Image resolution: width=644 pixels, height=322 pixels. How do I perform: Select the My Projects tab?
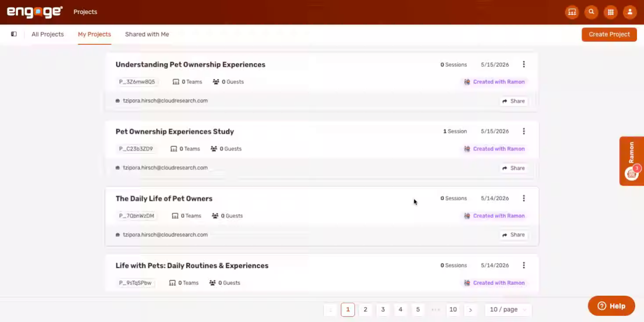click(x=94, y=34)
